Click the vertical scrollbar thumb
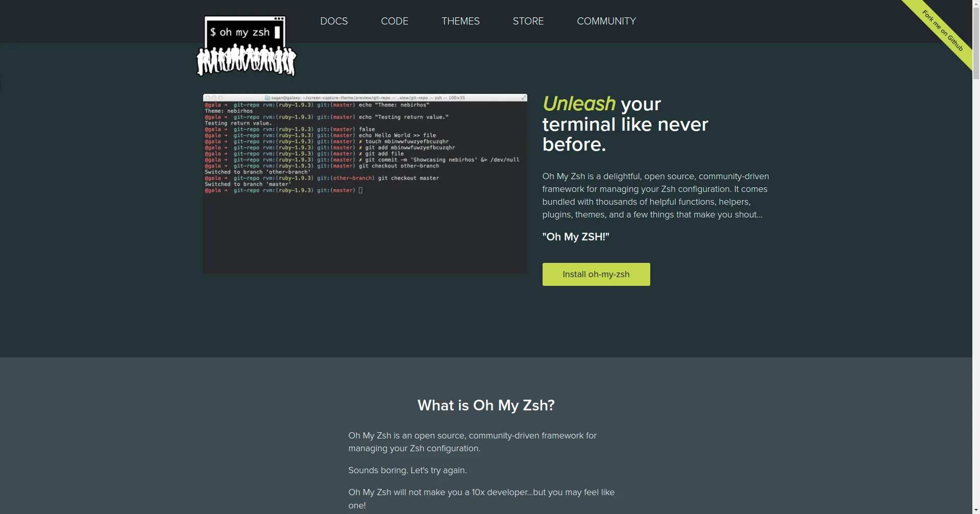980x514 pixels. [976, 43]
